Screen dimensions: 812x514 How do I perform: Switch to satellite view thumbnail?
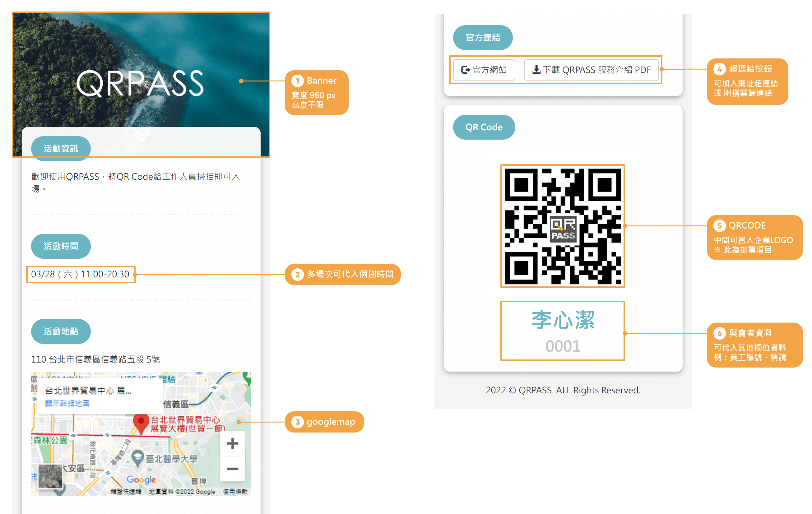pyautogui.click(x=50, y=476)
